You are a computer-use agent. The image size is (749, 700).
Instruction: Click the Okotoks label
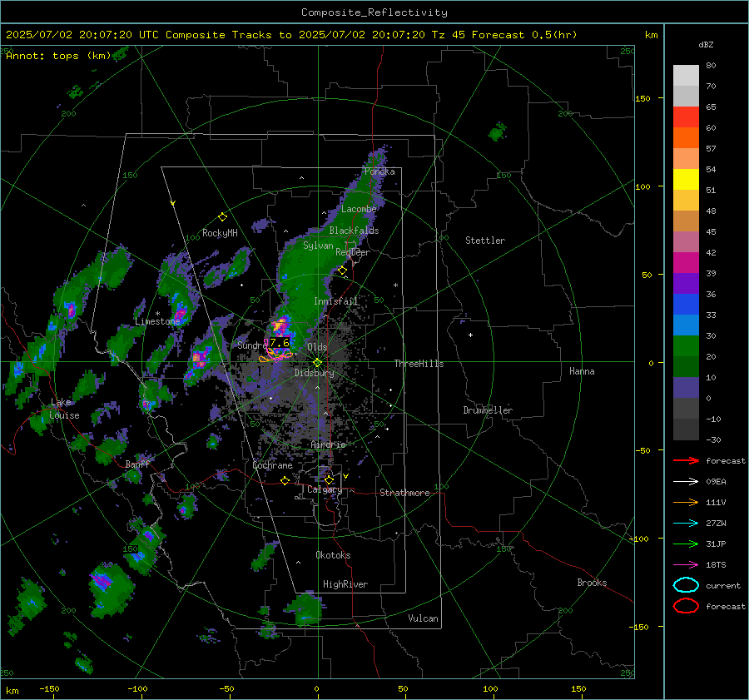(333, 555)
